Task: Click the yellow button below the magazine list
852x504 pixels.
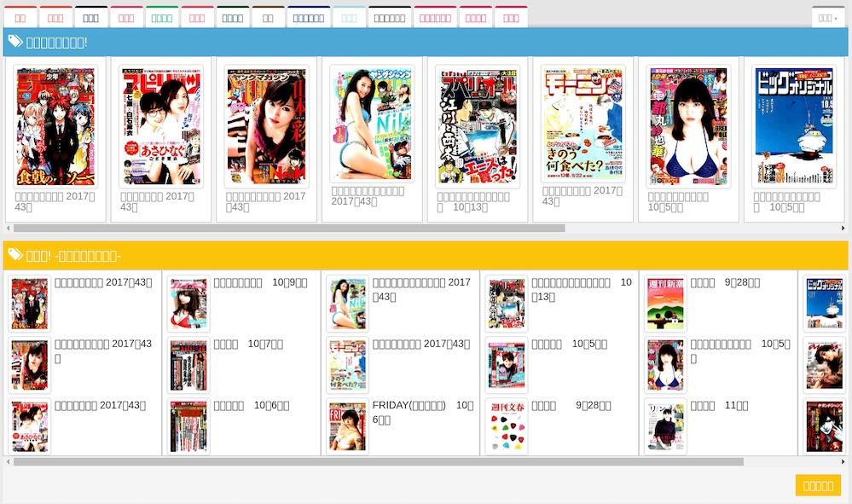Action: 818,485
